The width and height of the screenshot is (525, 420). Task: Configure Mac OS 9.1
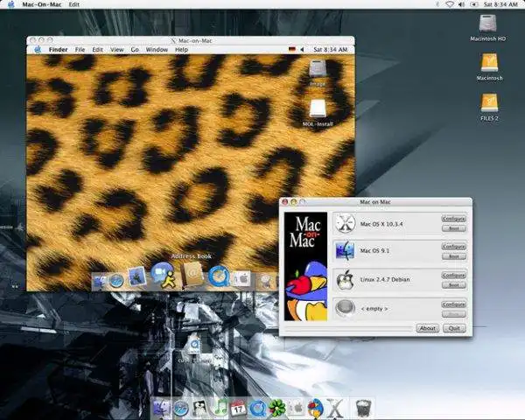click(453, 247)
